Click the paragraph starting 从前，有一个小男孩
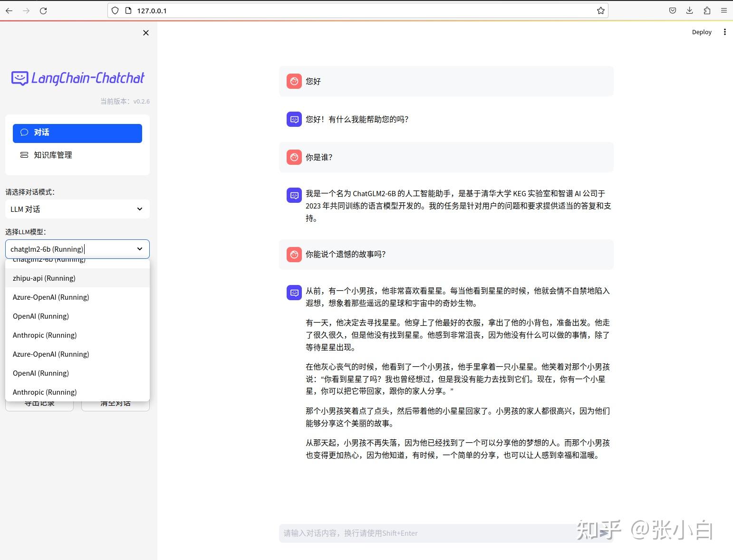Image resolution: width=733 pixels, height=560 pixels. tap(458, 297)
